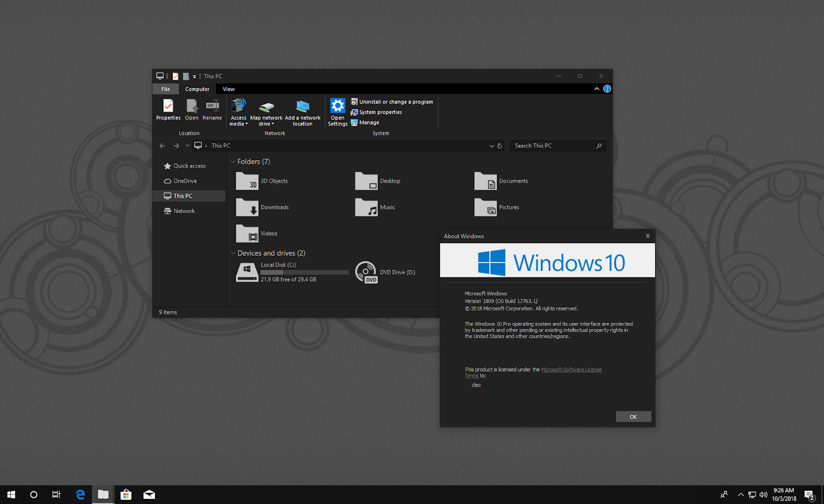Image resolution: width=824 pixels, height=504 pixels.
Task: Click the search magnifier icon
Action: click(599, 146)
